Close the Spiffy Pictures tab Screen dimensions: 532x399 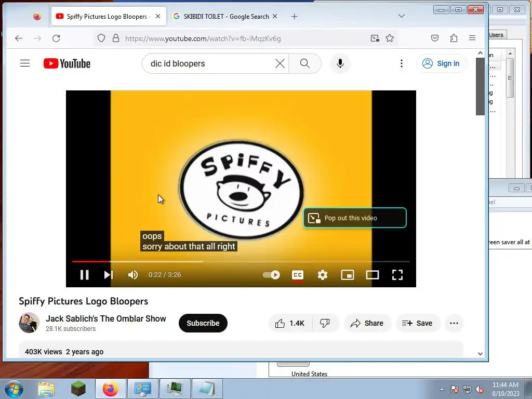coord(158,16)
